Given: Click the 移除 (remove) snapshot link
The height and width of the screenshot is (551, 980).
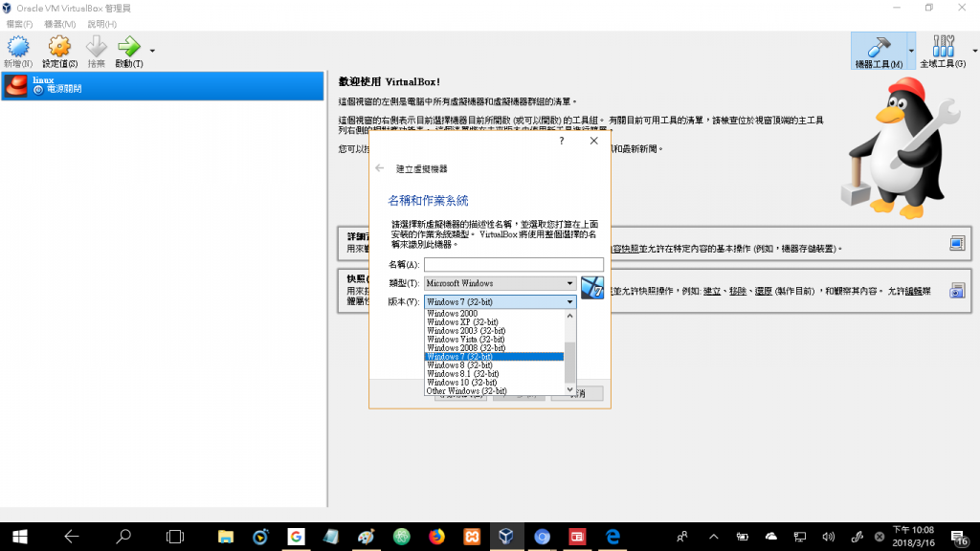Looking at the screenshot, I should (738, 291).
